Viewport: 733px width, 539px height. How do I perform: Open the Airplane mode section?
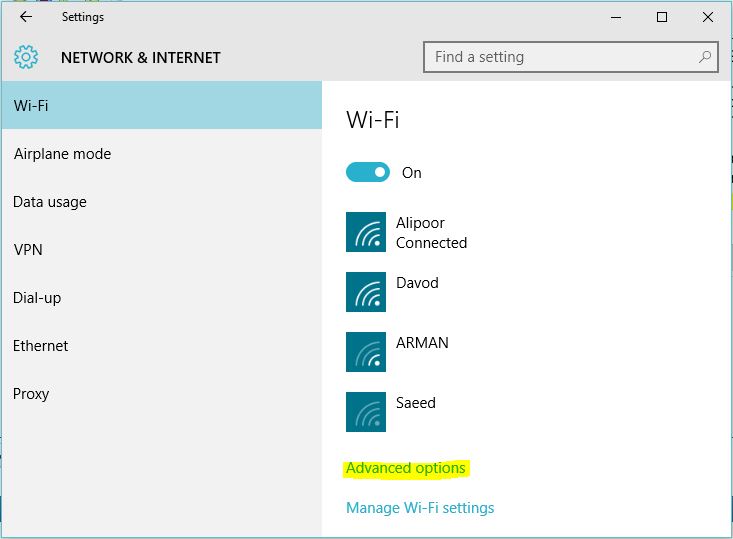tap(62, 154)
